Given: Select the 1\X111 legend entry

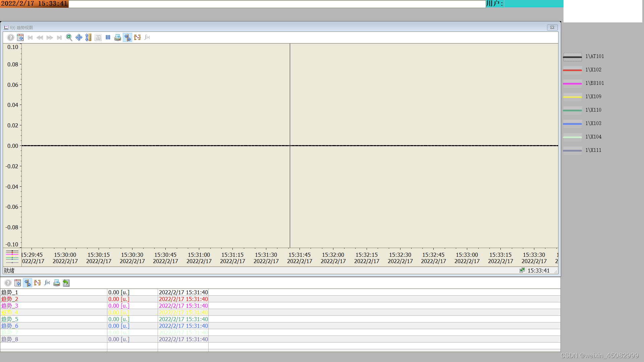Looking at the screenshot, I should [x=593, y=150].
